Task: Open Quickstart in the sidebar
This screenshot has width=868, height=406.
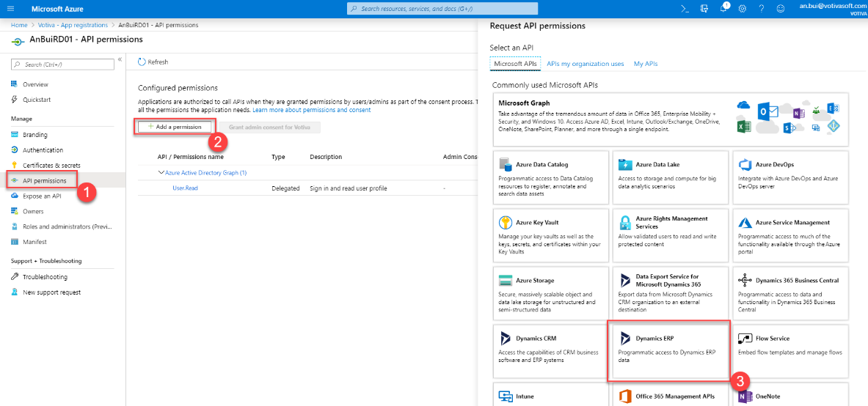Action: tap(37, 100)
